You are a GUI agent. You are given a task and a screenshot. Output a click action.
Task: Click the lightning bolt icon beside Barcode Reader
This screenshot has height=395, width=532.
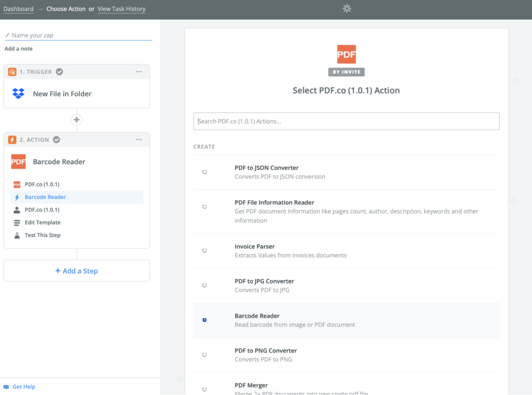pos(17,197)
